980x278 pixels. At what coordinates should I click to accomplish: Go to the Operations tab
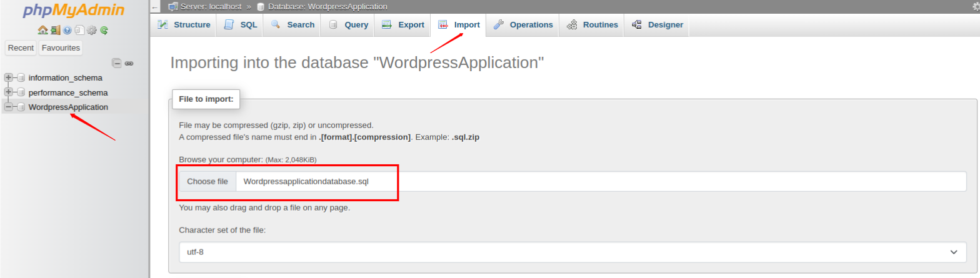click(524, 25)
